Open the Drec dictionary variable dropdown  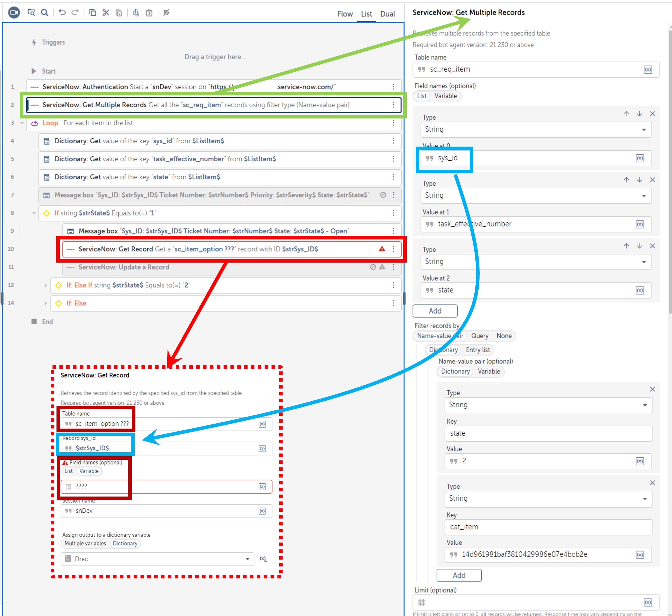pyautogui.click(x=247, y=559)
